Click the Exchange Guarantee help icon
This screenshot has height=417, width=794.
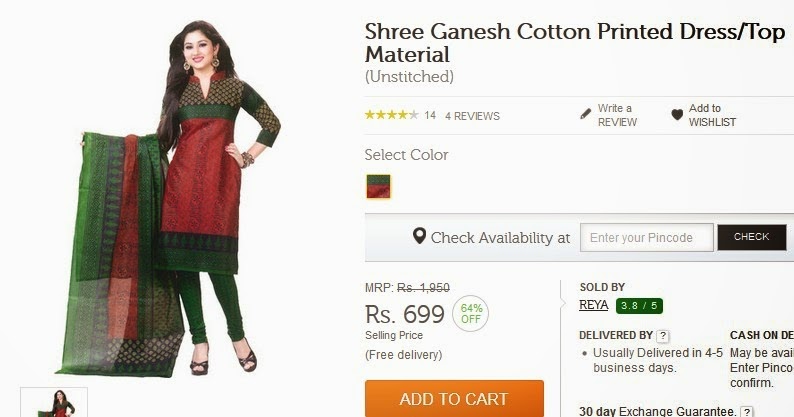746,411
